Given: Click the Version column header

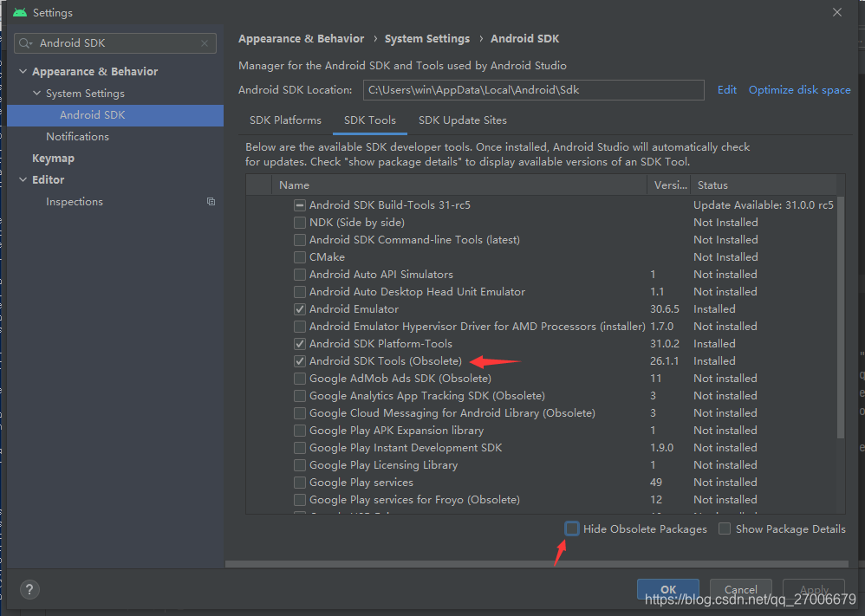Looking at the screenshot, I should pos(668,185).
